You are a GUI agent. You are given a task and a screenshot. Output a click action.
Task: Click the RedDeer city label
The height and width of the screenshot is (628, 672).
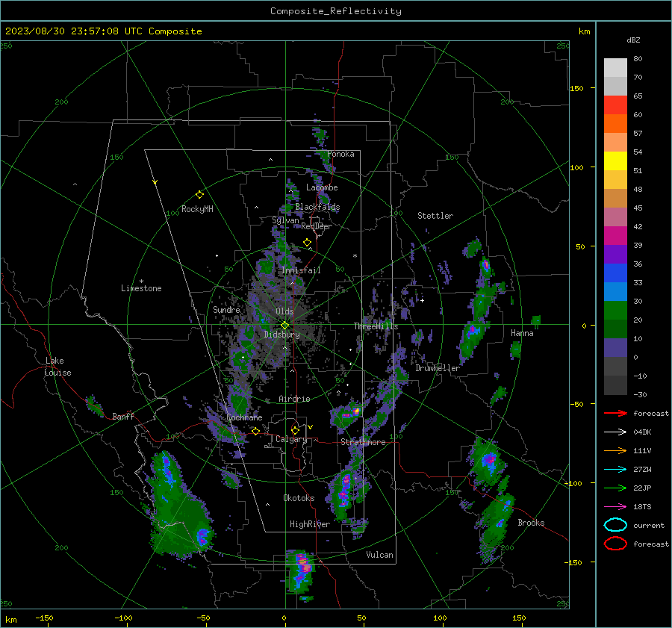[317, 226]
